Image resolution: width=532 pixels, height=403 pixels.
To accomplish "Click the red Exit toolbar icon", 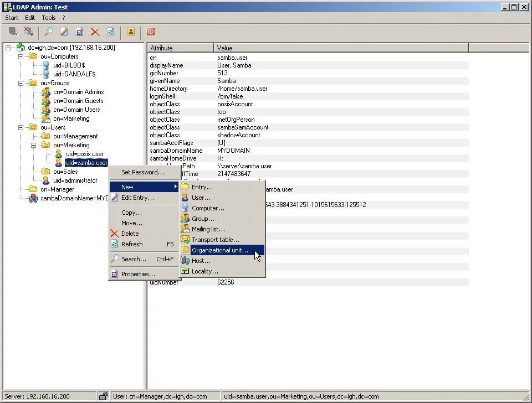I will tap(151, 32).
